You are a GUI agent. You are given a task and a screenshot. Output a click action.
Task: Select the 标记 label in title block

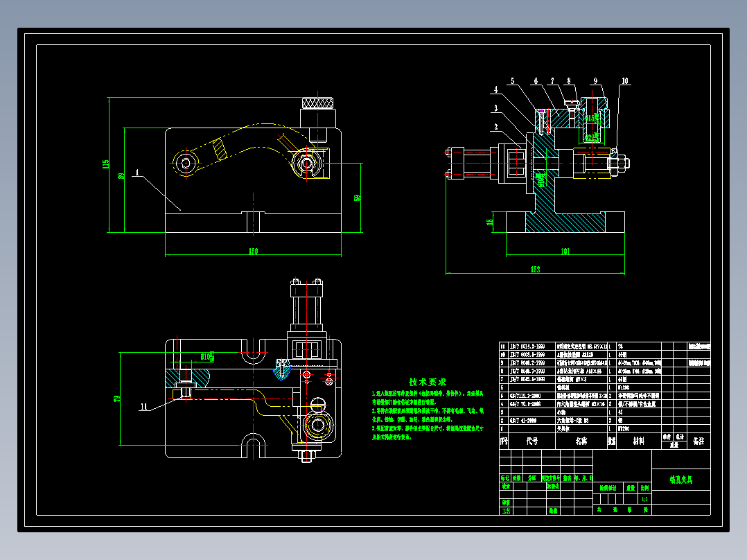tap(505, 478)
